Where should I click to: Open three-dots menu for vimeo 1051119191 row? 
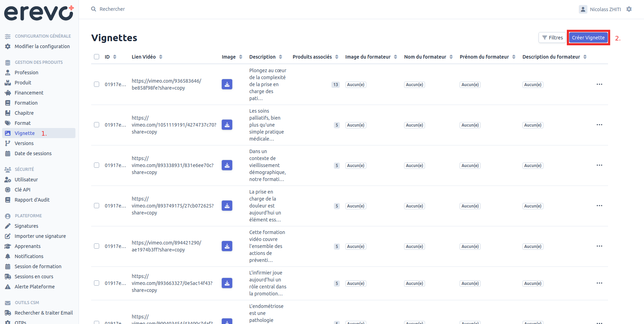(599, 125)
